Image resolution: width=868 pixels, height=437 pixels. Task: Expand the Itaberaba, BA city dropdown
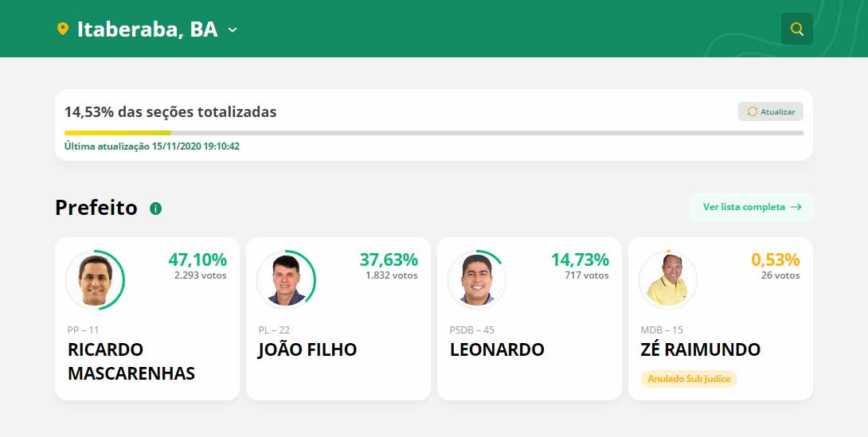tap(233, 30)
